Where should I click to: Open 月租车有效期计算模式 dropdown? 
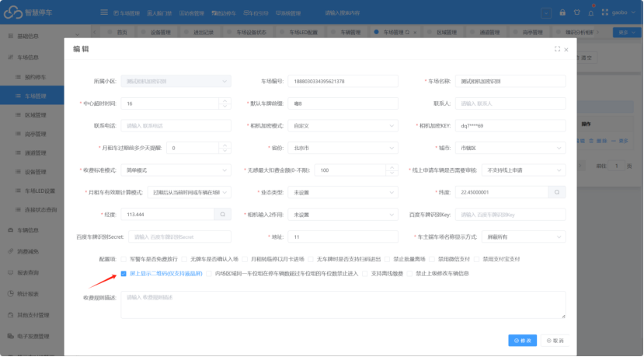tap(189, 192)
